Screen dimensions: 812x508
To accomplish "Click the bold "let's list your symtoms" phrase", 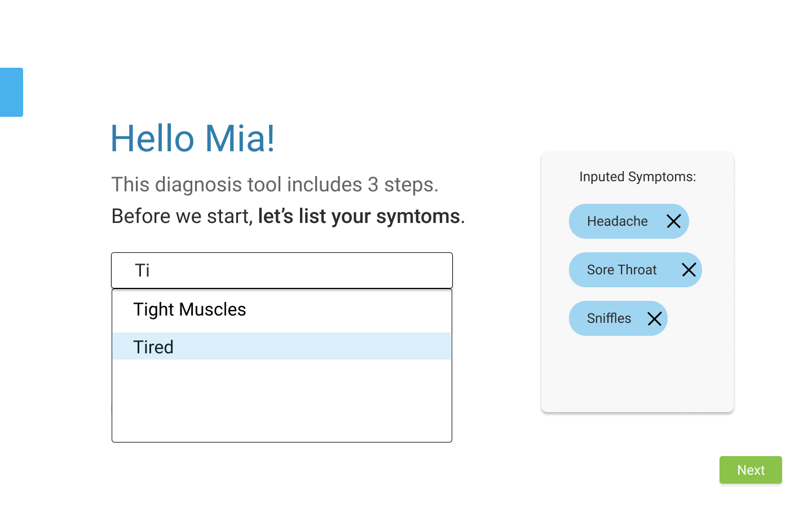I will (x=359, y=216).
